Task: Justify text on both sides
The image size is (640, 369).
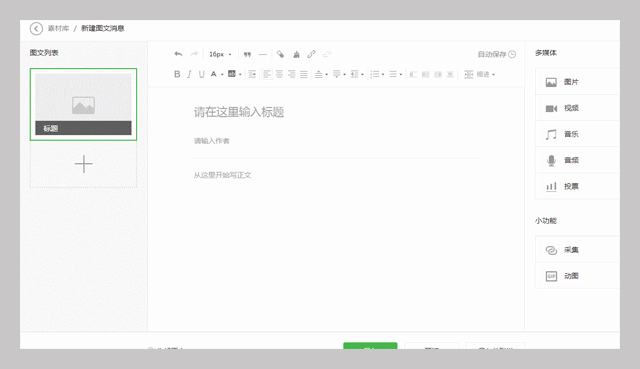Action: point(304,74)
